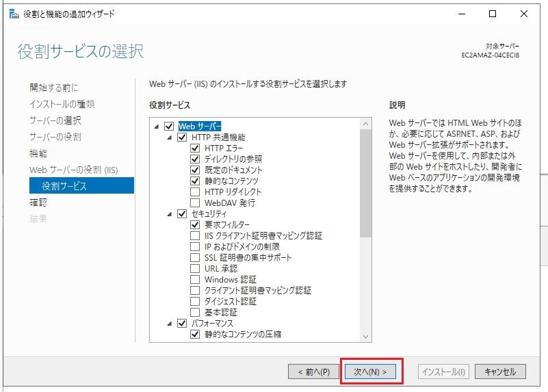The image size is (548, 392).
Task: Go to サーバーの役割 step
Action: pyautogui.click(x=55, y=137)
